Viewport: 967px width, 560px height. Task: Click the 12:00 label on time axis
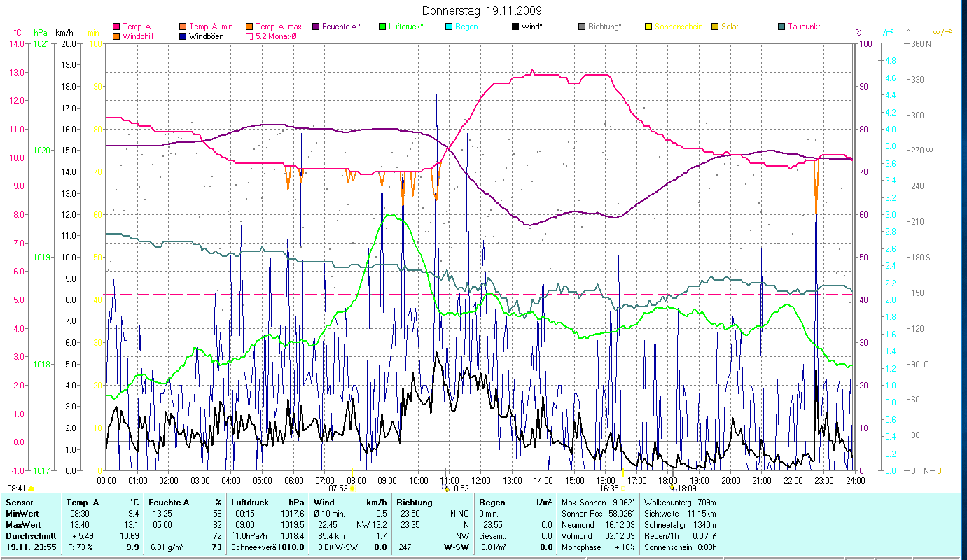pyautogui.click(x=481, y=480)
